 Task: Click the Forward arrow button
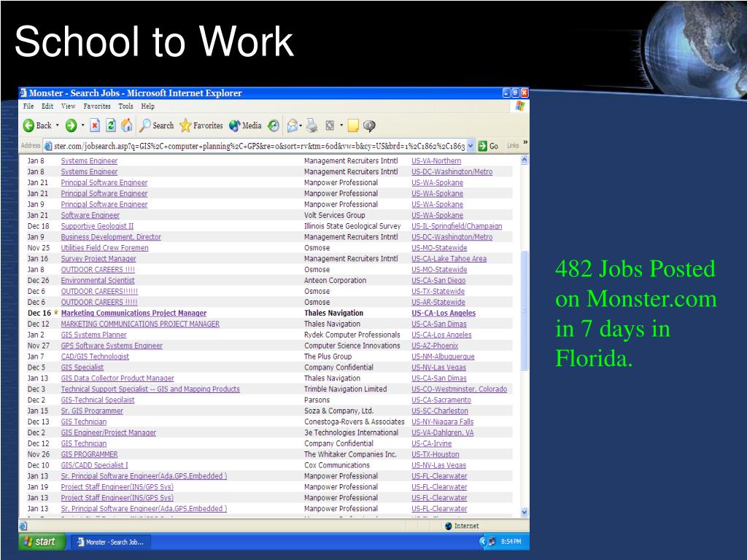point(71,125)
